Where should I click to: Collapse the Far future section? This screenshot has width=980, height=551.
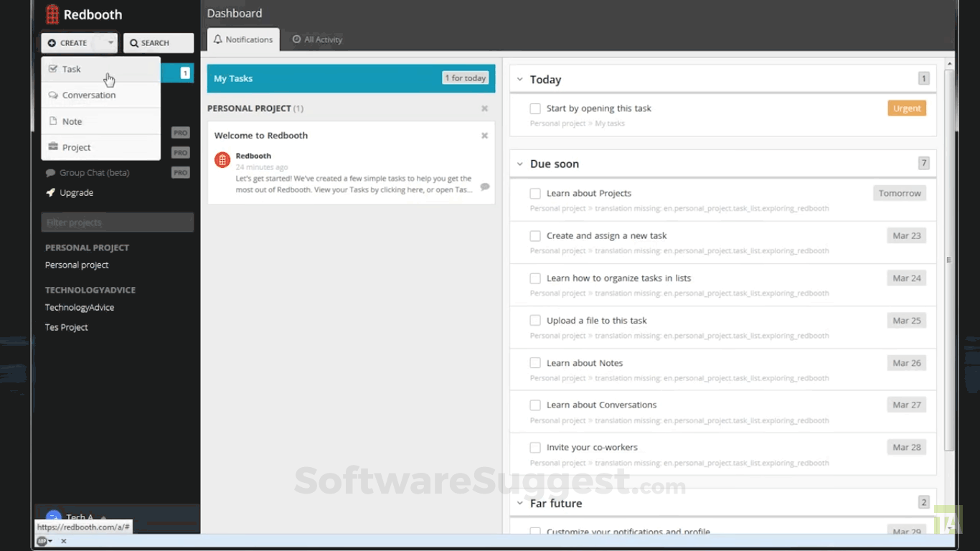(x=520, y=503)
